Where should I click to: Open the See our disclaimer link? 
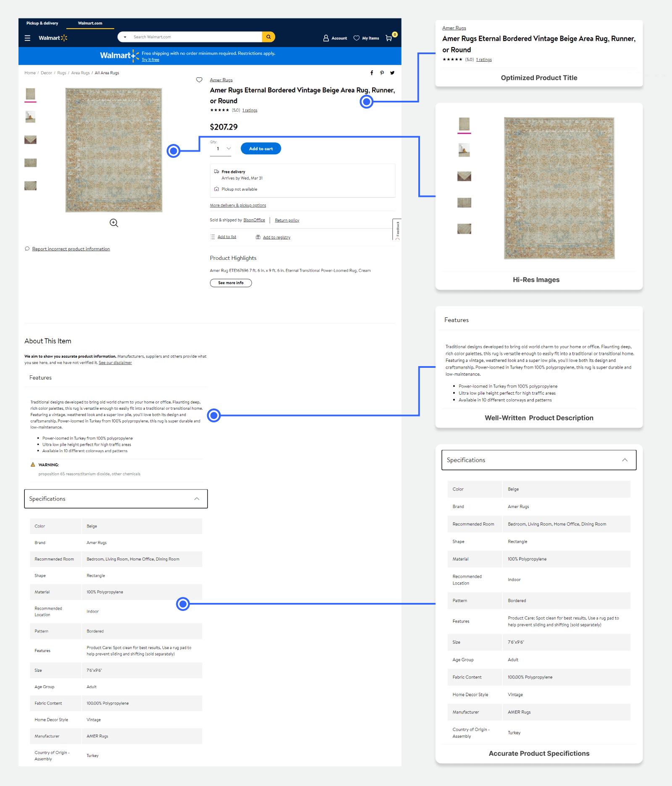[x=115, y=363]
